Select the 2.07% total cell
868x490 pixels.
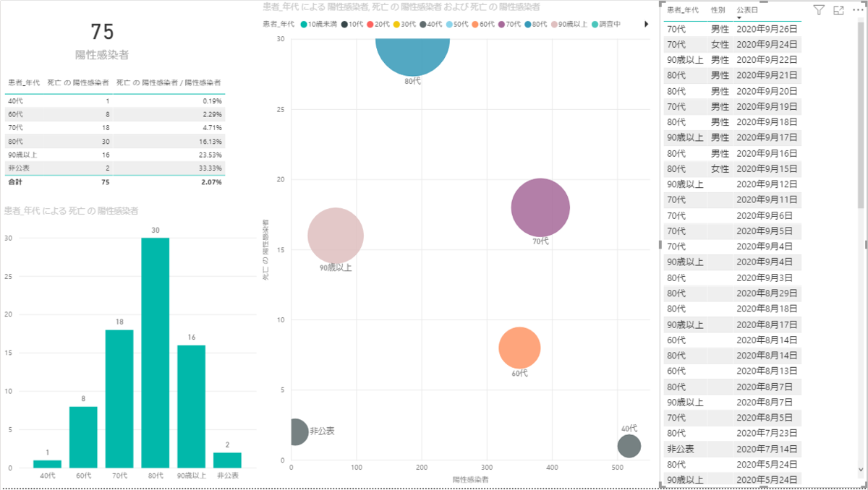212,182
